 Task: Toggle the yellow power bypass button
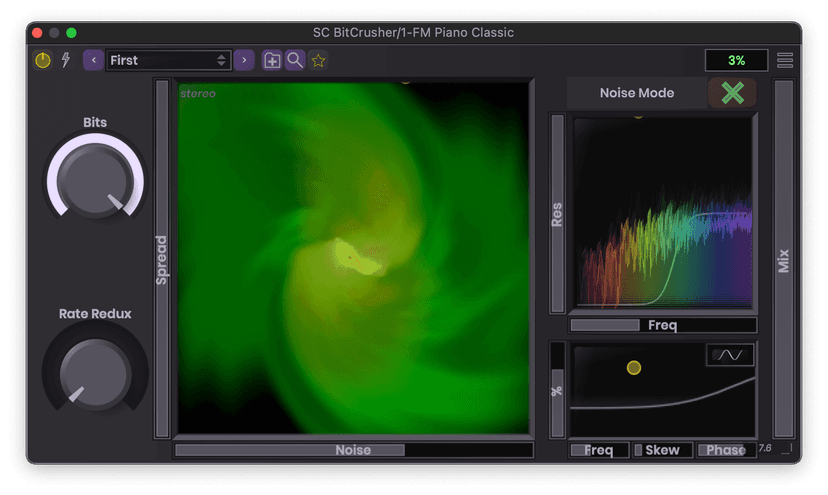42,60
